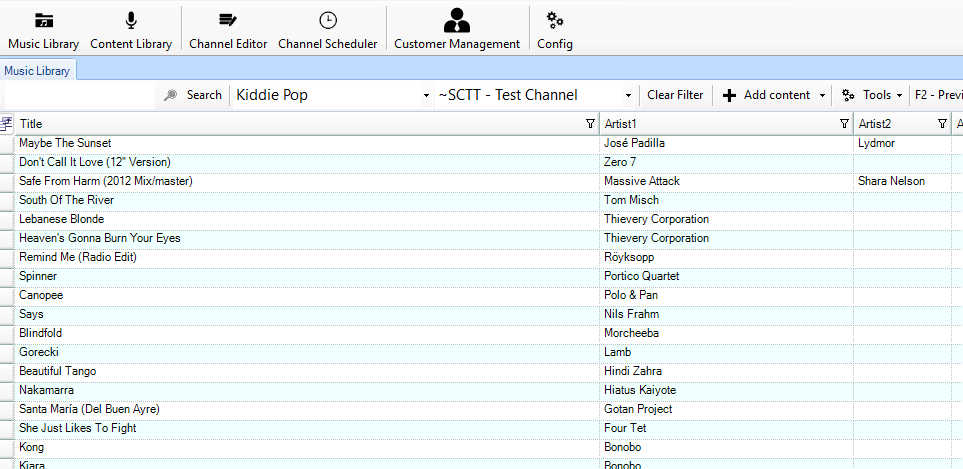Click artist 'Lamb'
Screen dimensions: 963x469
pyautogui.click(x=618, y=352)
